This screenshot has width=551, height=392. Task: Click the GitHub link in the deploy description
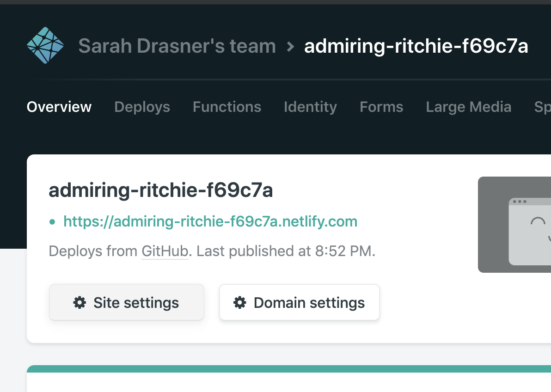click(165, 251)
